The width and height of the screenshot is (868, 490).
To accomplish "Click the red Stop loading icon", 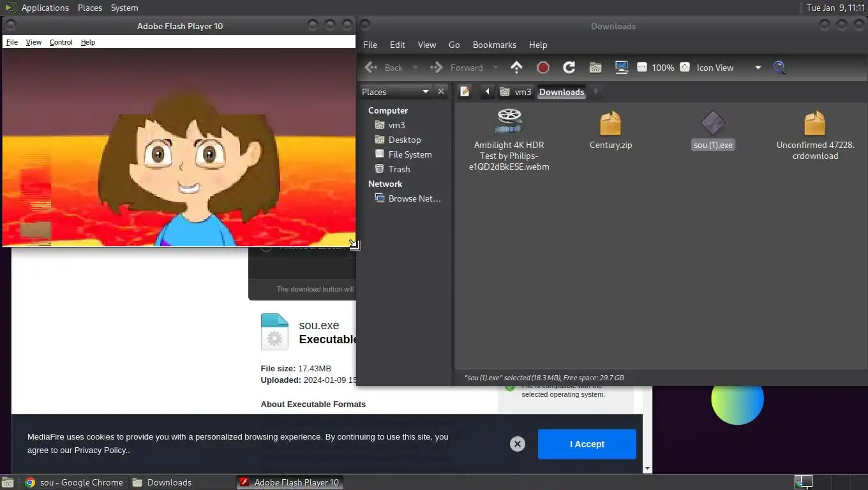I will pyautogui.click(x=542, y=67).
